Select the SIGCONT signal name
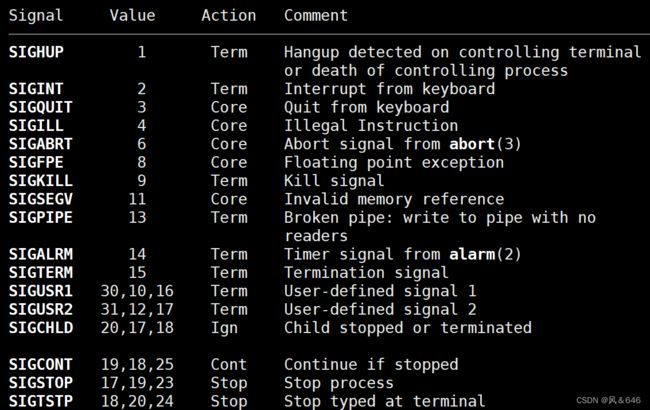This screenshot has height=410, width=650. [x=41, y=364]
